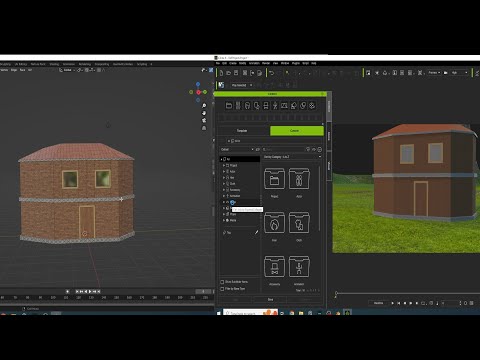This screenshot has width=480, height=360.
Task: Click the pan hand icon in Blender viewport
Action: pos(204,113)
